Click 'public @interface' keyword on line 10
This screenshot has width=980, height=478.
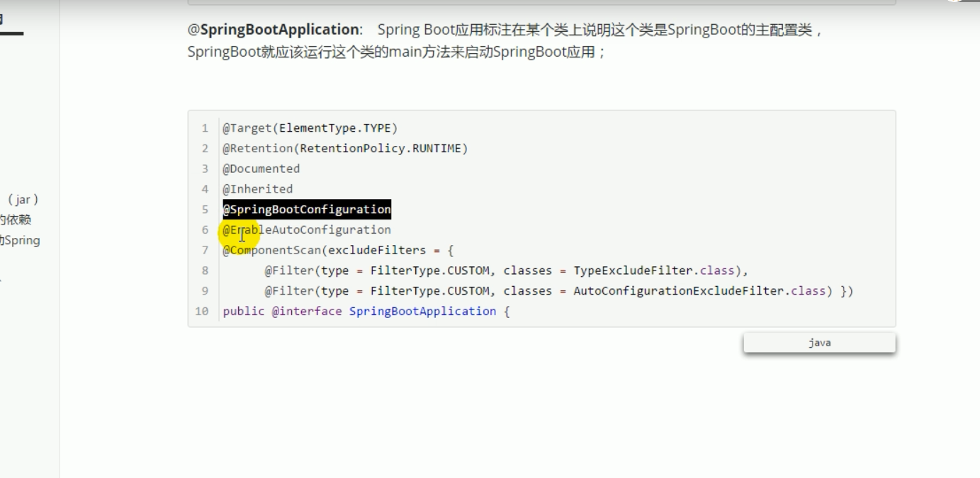click(x=282, y=312)
